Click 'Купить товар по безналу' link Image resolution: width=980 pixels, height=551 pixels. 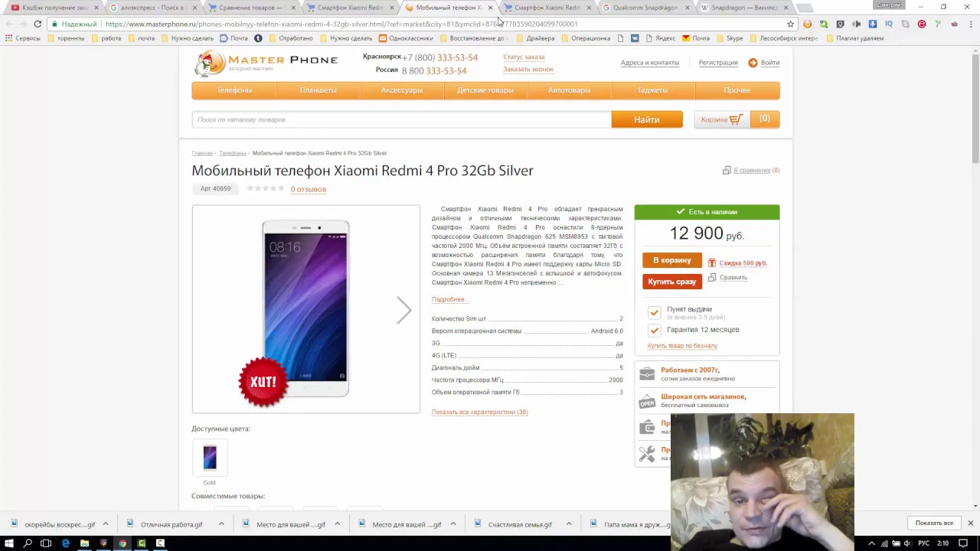pos(682,346)
